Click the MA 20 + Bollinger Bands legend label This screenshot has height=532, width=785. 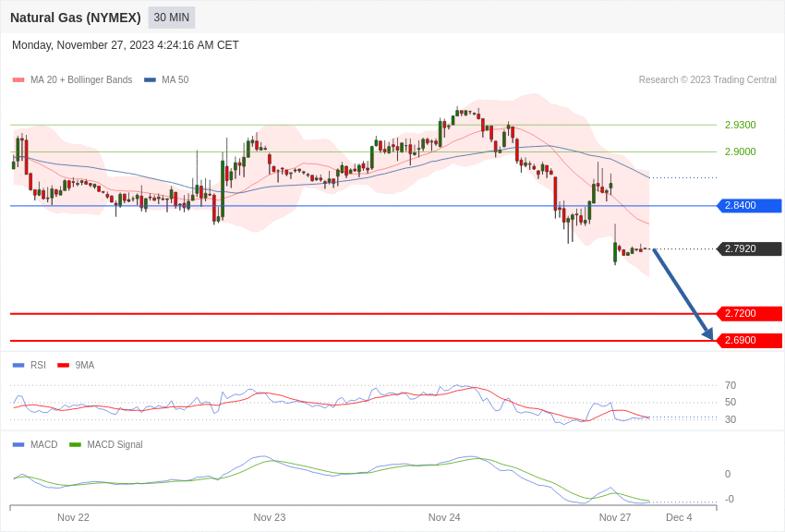81,79
